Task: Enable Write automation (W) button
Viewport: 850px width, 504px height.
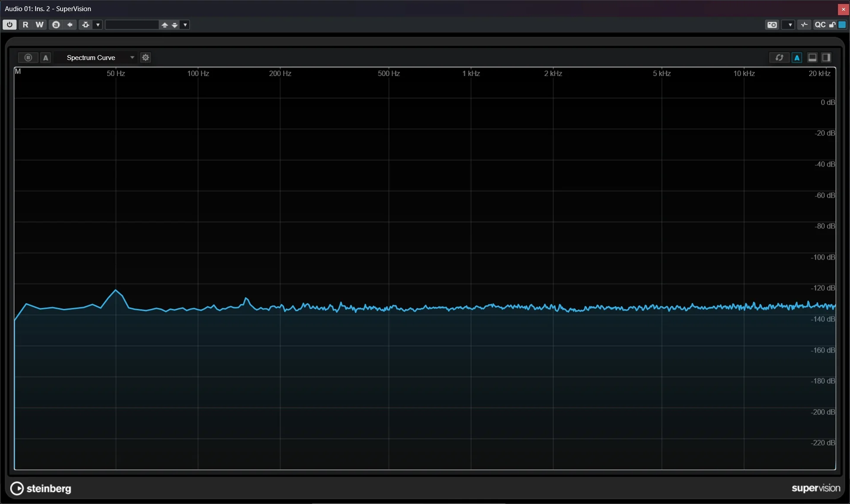Action: (40, 25)
